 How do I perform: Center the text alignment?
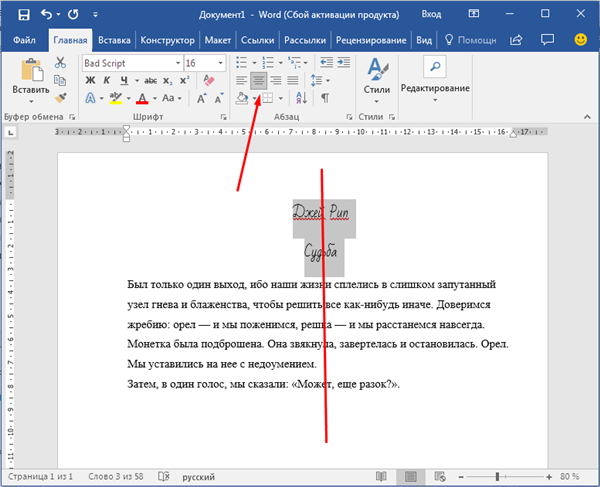pos(259,80)
